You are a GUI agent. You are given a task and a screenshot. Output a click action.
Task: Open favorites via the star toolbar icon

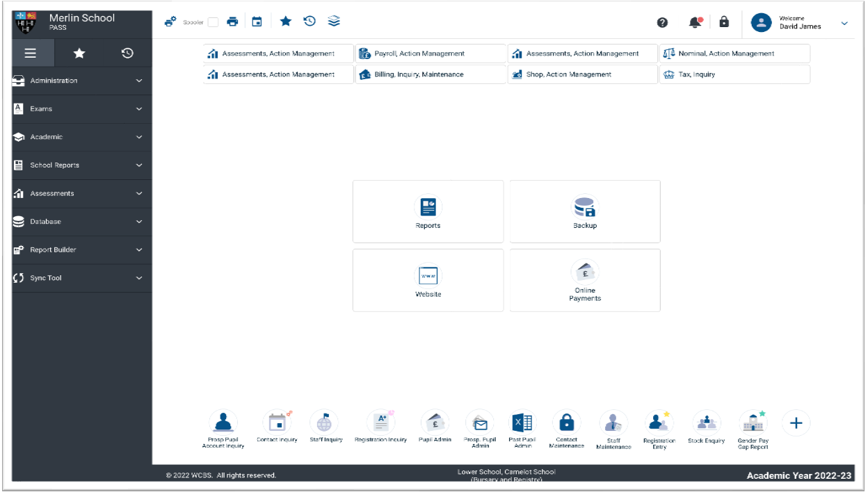pos(285,21)
